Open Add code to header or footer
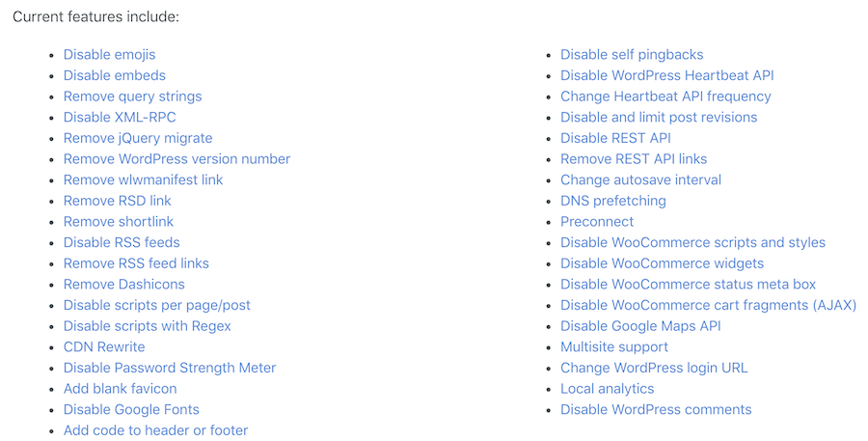Image resolution: width=868 pixels, height=441 pixels. tap(155, 430)
